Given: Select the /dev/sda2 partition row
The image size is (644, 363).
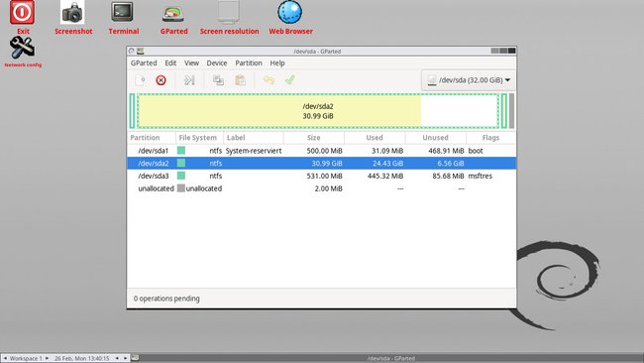Looking at the screenshot, I should click(x=322, y=164).
